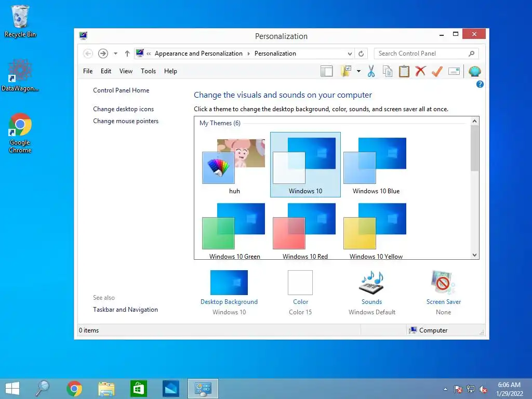Open Change desktop icons link

point(124,109)
